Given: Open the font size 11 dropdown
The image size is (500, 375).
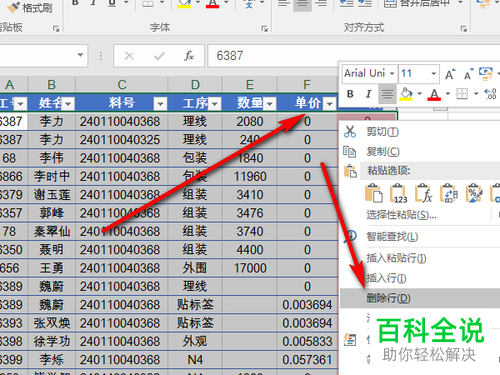Looking at the screenshot, I should point(433,74).
